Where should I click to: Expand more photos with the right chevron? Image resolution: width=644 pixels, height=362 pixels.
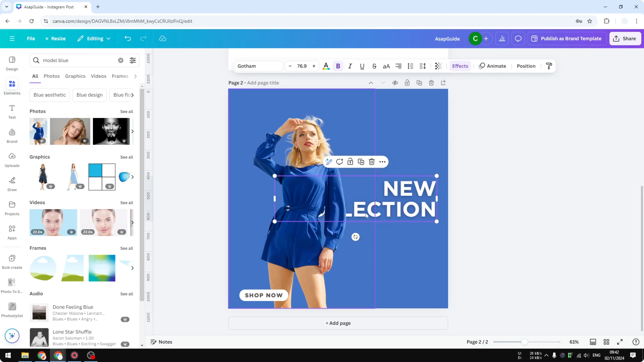coord(132,131)
